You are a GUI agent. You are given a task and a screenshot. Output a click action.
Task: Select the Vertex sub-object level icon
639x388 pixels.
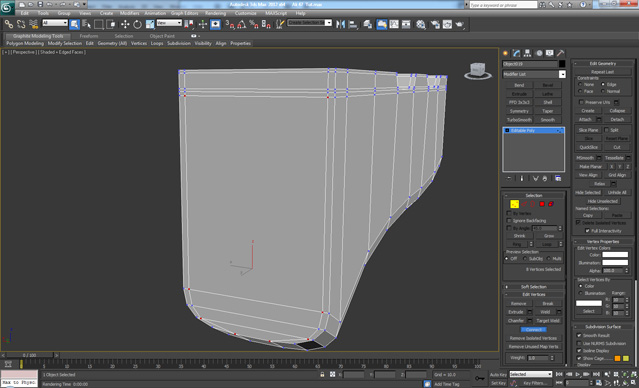point(515,204)
